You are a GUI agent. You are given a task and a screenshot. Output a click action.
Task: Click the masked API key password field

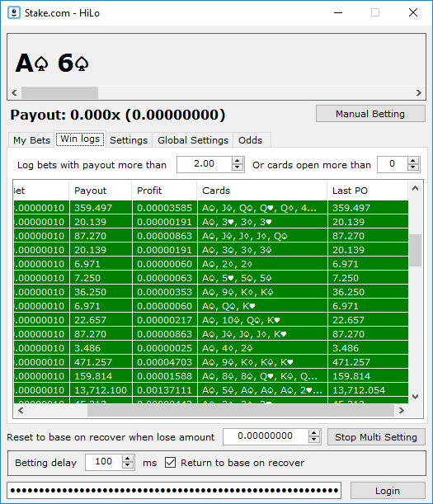174,491
